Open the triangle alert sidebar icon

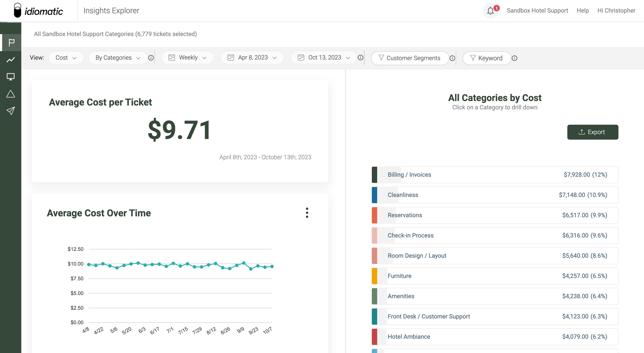point(11,94)
